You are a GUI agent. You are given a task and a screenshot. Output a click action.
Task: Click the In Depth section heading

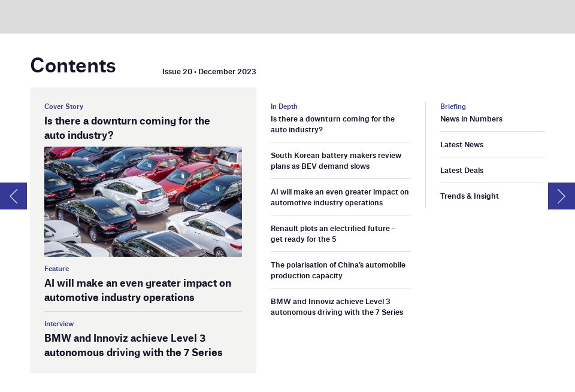(x=284, y=107)
